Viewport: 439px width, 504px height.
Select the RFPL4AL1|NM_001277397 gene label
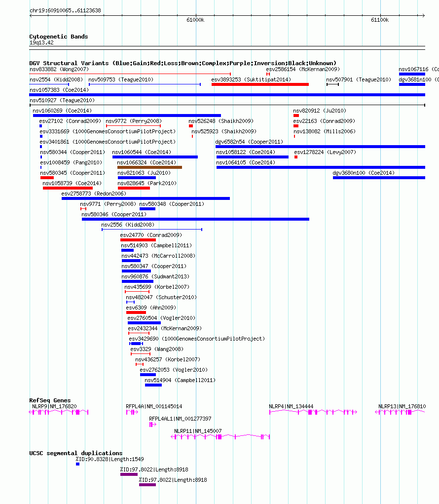pos(180,419)
